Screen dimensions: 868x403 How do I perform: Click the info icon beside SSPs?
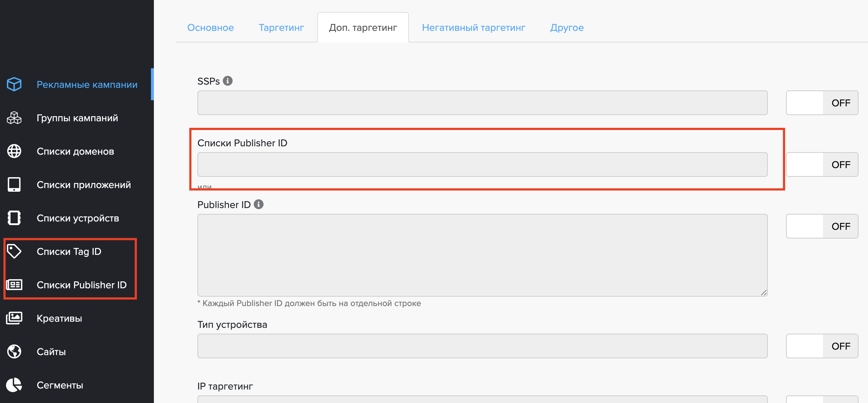pos(228,81)
